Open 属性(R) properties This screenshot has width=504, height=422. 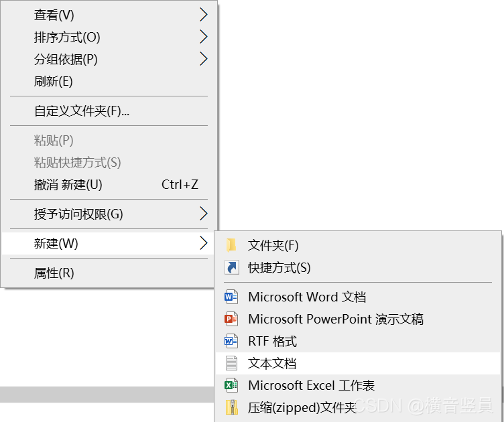pos(109,273)
